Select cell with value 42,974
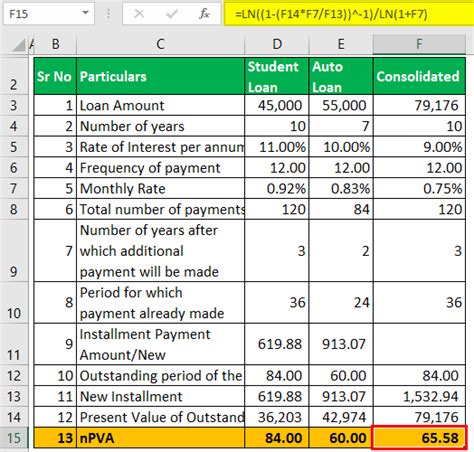The width and height of the screenshot is (474, 452). pos(341,417)
